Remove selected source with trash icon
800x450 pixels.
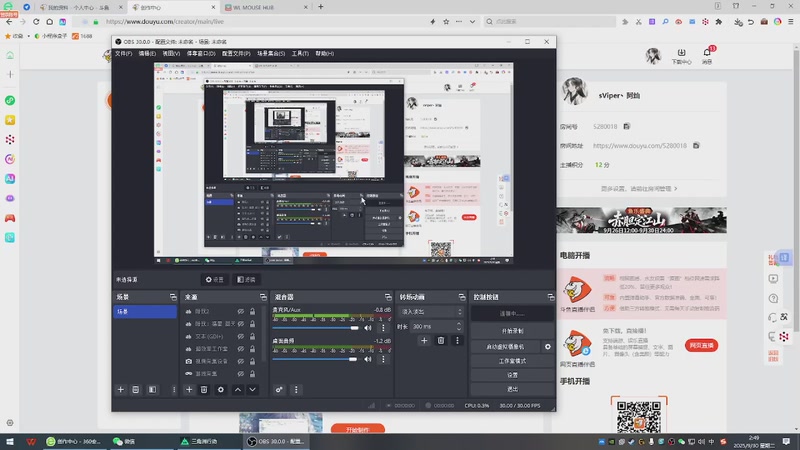coord(204,390)
